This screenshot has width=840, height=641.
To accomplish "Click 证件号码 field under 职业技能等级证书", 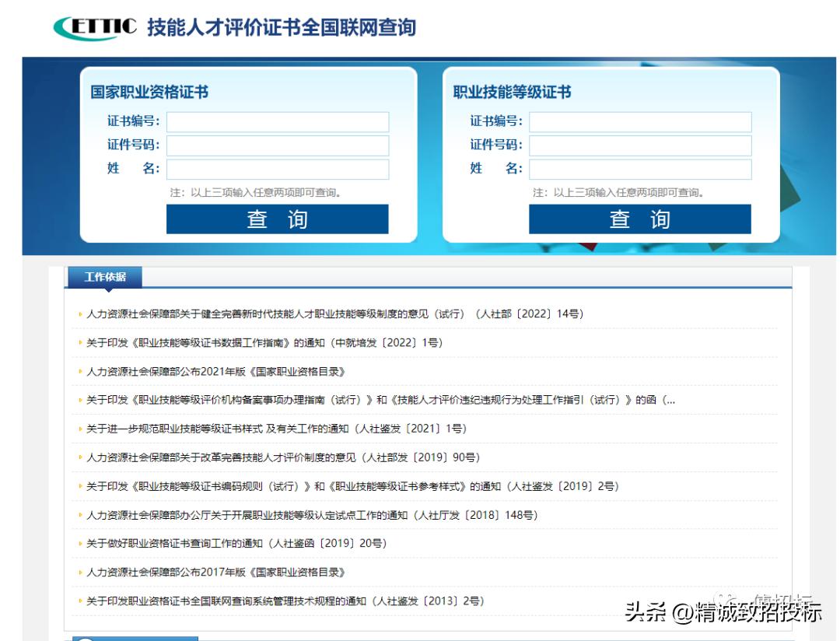I will [x=639, y=145].
